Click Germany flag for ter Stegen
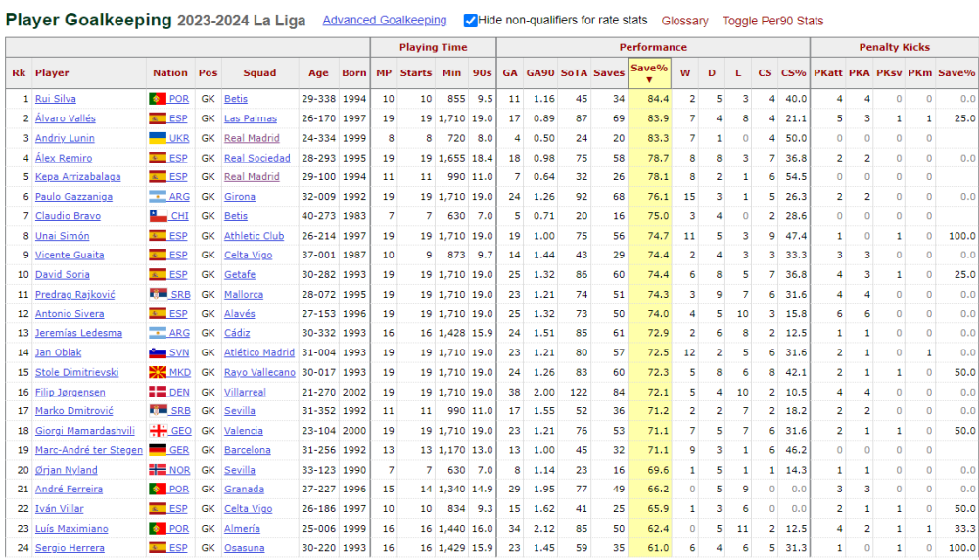979x560 pixels. pyautogui.click(x=158, y=450)
